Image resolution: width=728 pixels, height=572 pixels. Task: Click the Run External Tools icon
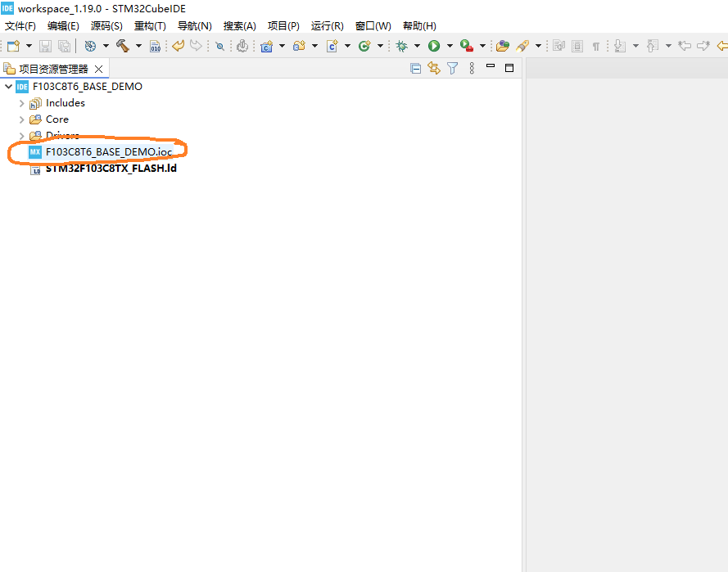[467, 46]
